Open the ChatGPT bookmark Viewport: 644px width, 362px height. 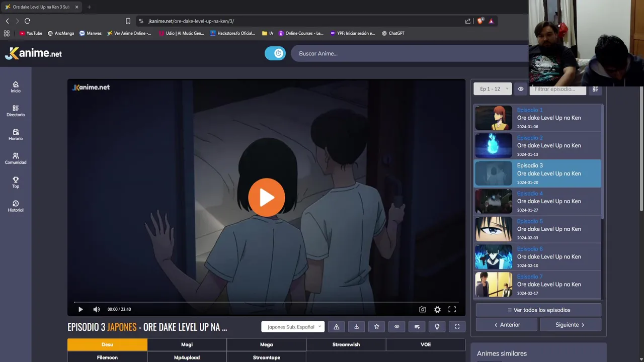393,33
